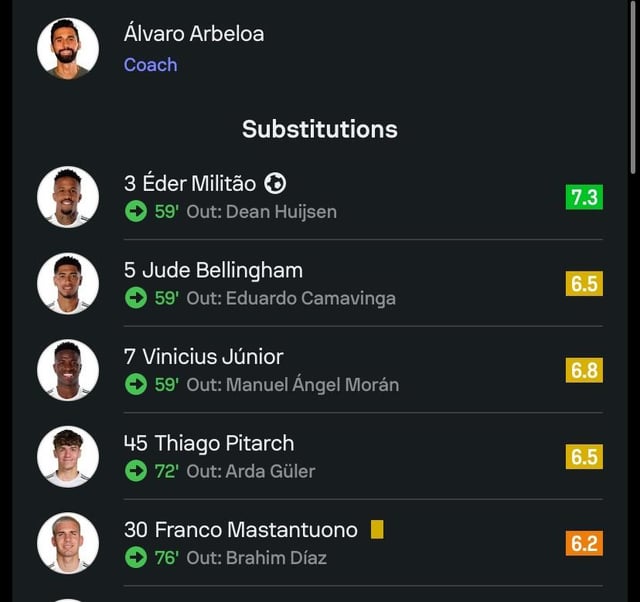This screenshot has height=602, width=640.
Task: Click the substitution arrow icon for Jude Bellingham
Action: pyautogui.click(x=135, y=298)
